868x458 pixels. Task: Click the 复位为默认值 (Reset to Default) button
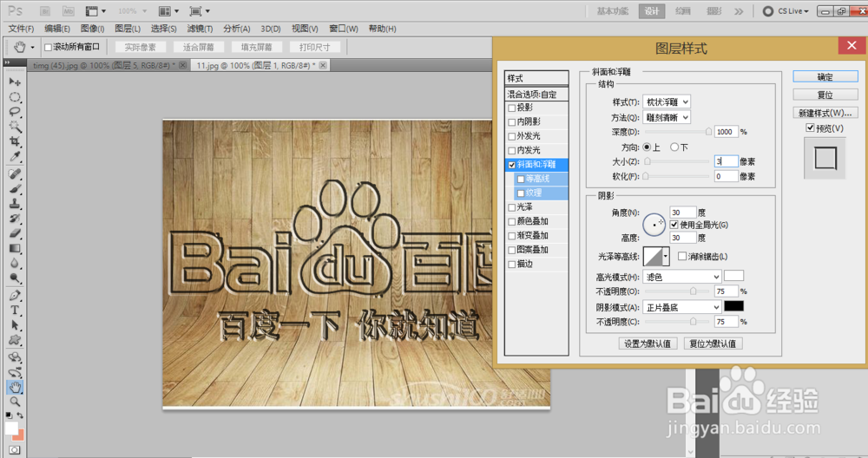713,343
